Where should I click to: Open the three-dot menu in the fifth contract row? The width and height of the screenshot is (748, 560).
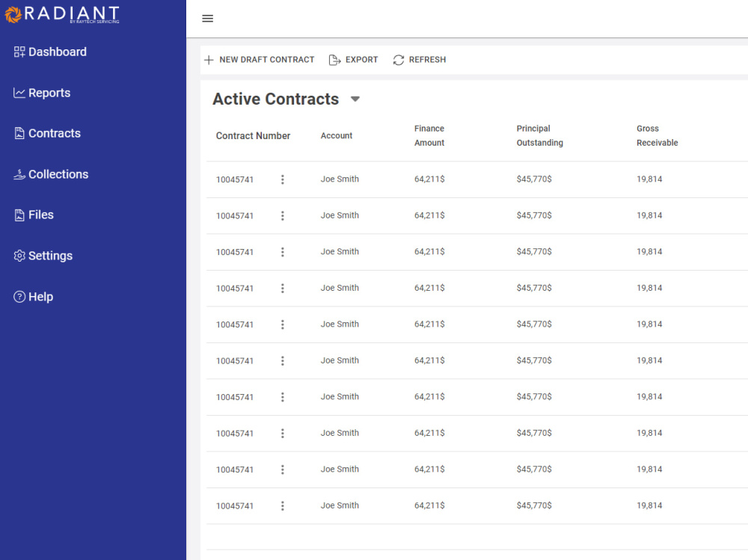click(283, 324)
